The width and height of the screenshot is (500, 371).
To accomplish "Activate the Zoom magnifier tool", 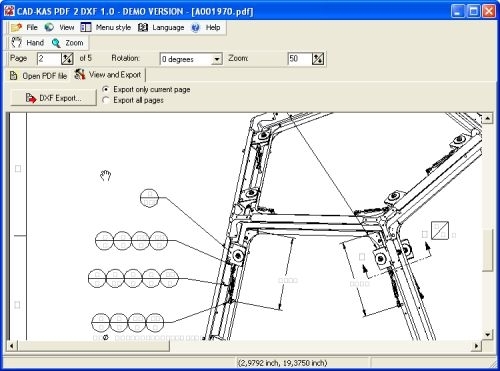I will click(x=68, y=43).
